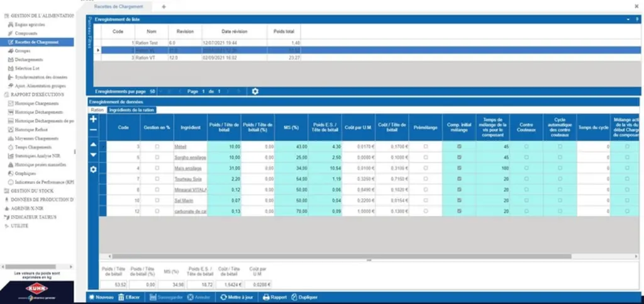
Task: Switch to the Ration tab
Action: [x=97, y=110]
